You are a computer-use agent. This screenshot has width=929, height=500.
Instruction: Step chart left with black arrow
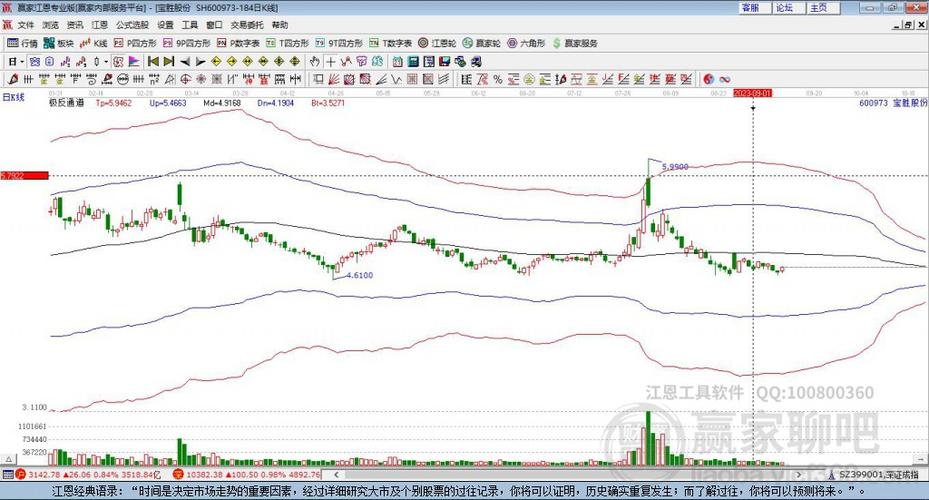(185, 62)
